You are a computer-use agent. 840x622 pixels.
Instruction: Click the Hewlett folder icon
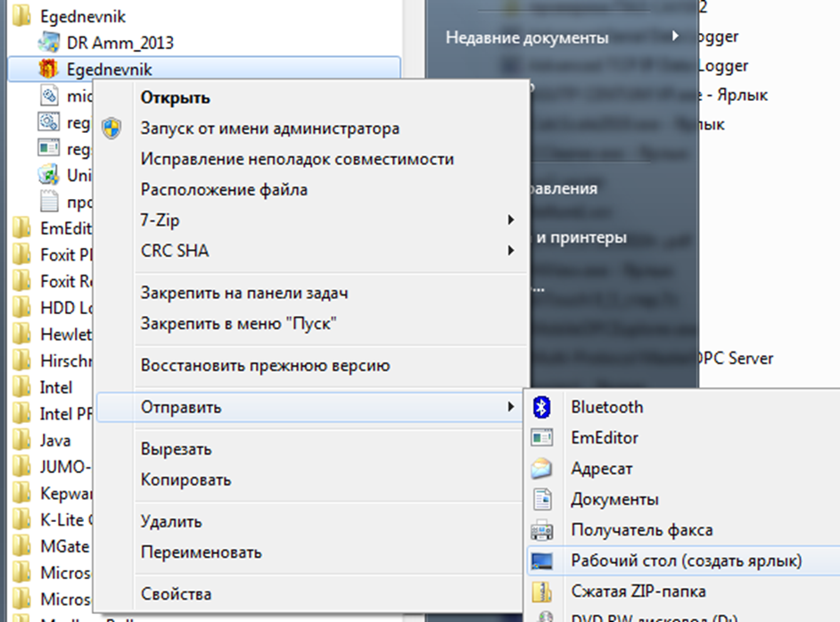[x=22, y=334]
